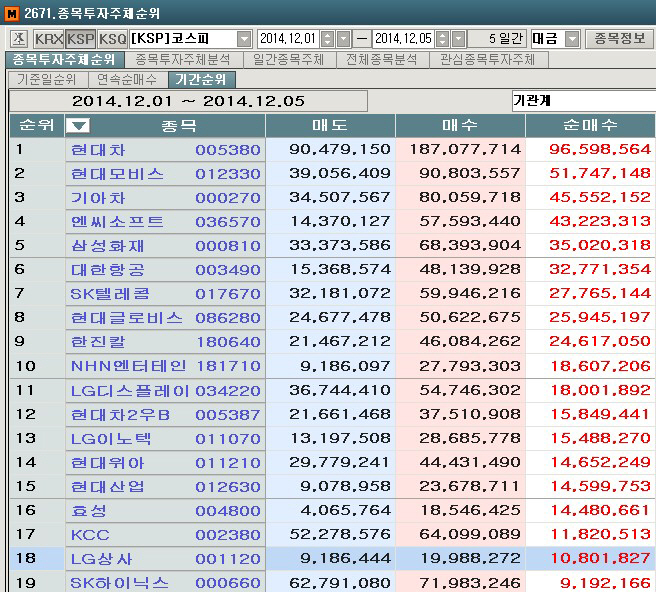Select stock 현대모비스 012330
The width and height of the screenshot is (656, 592).
pyautogui.click(x=165, y=174)
